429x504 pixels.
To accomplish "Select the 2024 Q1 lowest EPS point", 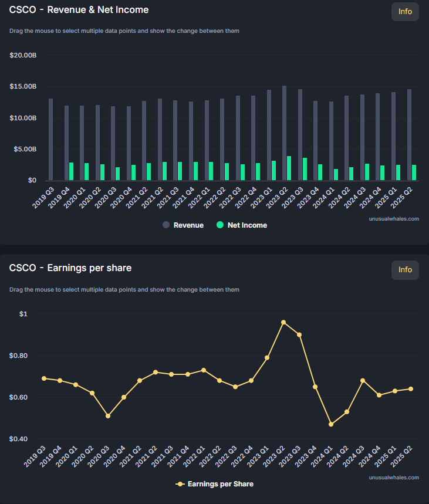I will (x=330, y=424).
